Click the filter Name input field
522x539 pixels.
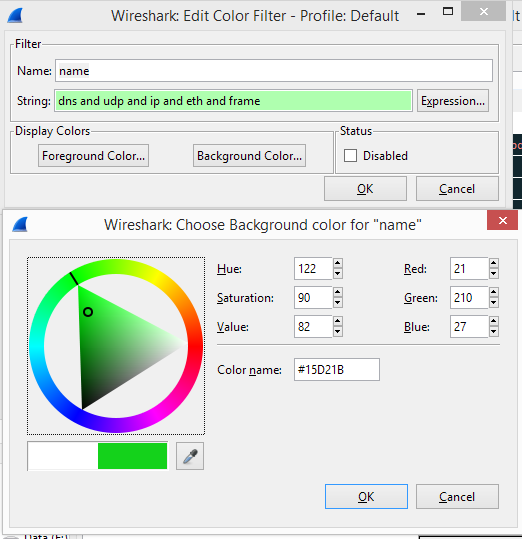(274, 71)
